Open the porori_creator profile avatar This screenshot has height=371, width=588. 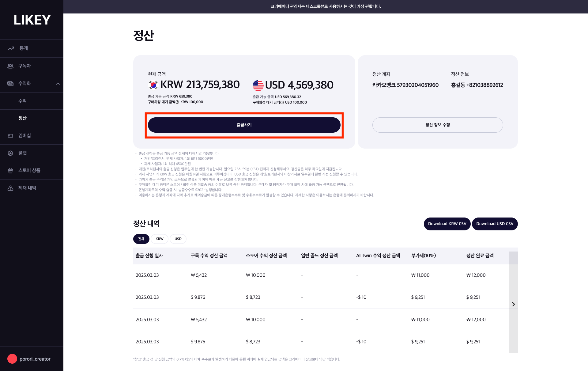pos(12,359)
